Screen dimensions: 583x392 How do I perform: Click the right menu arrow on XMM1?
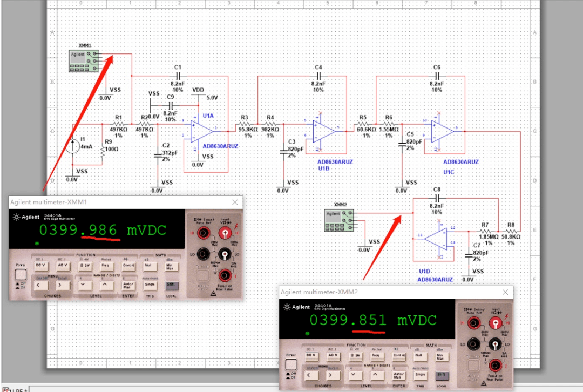click(x=63, y=285)
